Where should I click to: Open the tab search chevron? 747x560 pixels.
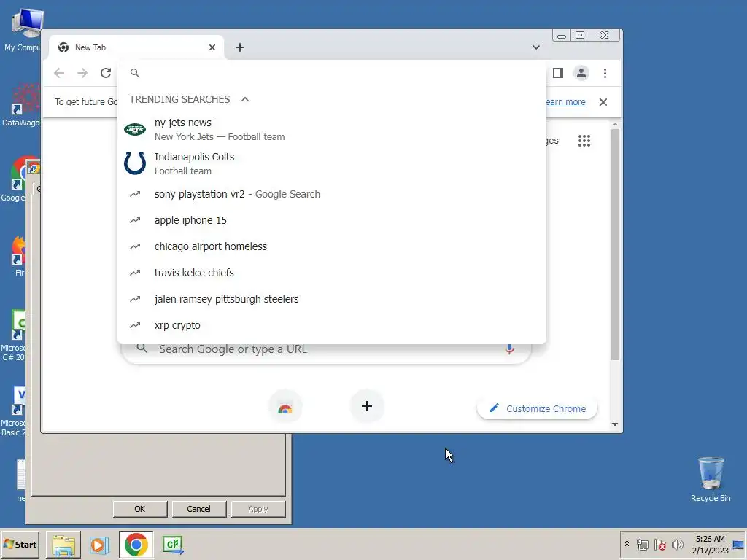point(536,47)
